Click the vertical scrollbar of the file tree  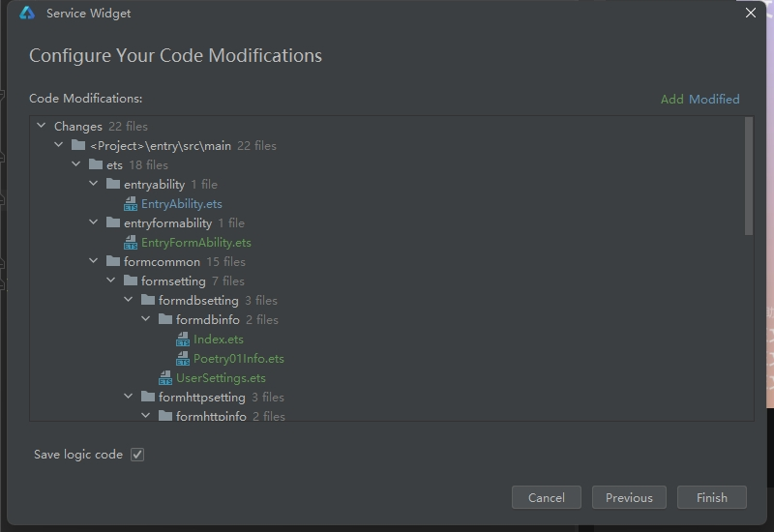pyautogui.click(x=749, y=176)
